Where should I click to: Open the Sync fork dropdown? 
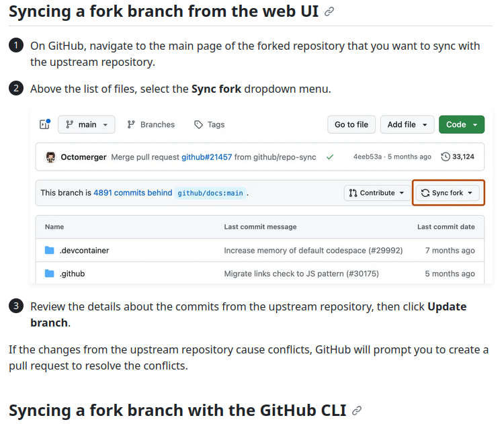447,193
